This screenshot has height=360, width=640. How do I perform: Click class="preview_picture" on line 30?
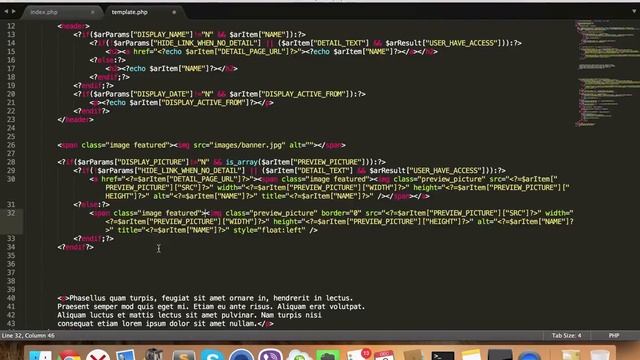pyautogui.click(x=439, y=179)
